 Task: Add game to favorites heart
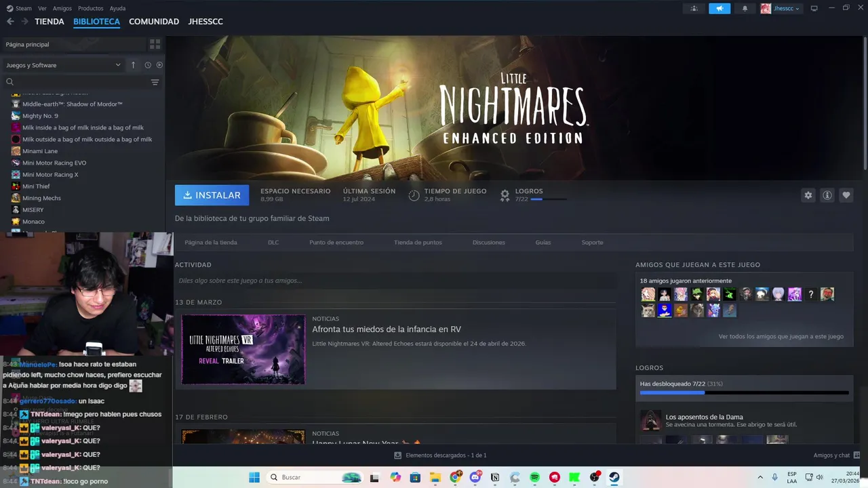pos(846,195)
